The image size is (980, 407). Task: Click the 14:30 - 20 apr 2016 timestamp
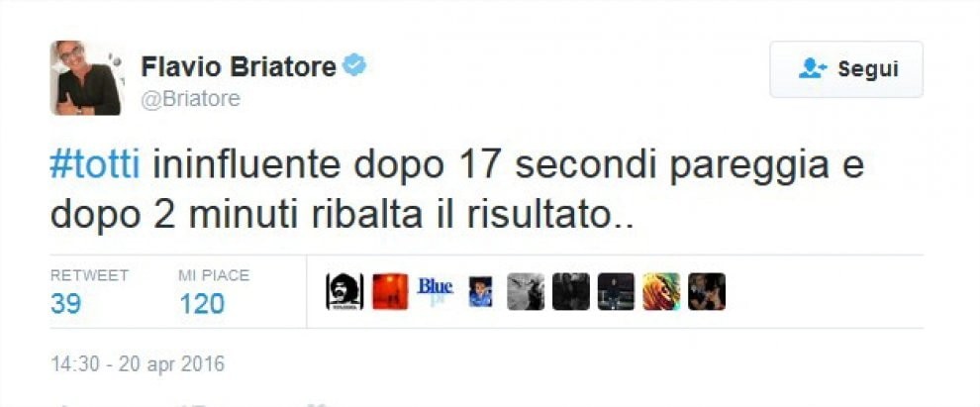coord(137,363)
